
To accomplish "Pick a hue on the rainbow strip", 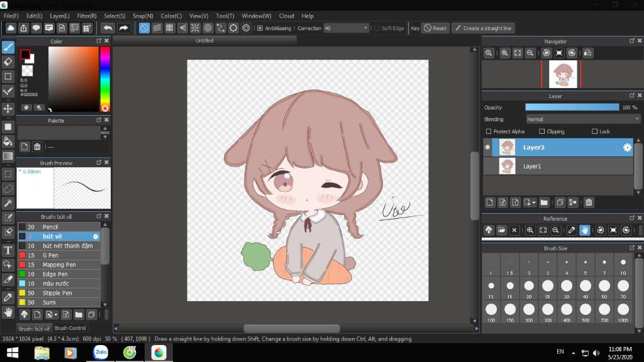I will 105,79.
